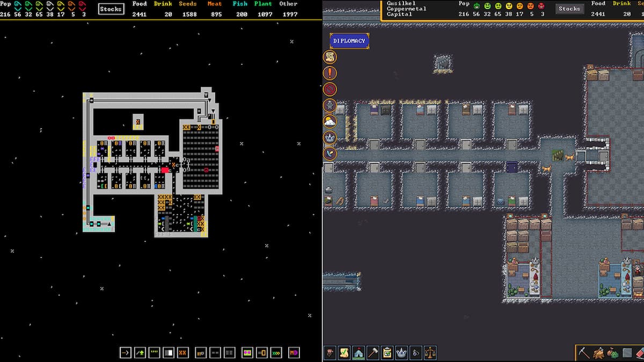Image resolution: width=644 pixels, height=362 pixels.
Task: Click the Stocks button in the right header
Action: coord(569,9)
